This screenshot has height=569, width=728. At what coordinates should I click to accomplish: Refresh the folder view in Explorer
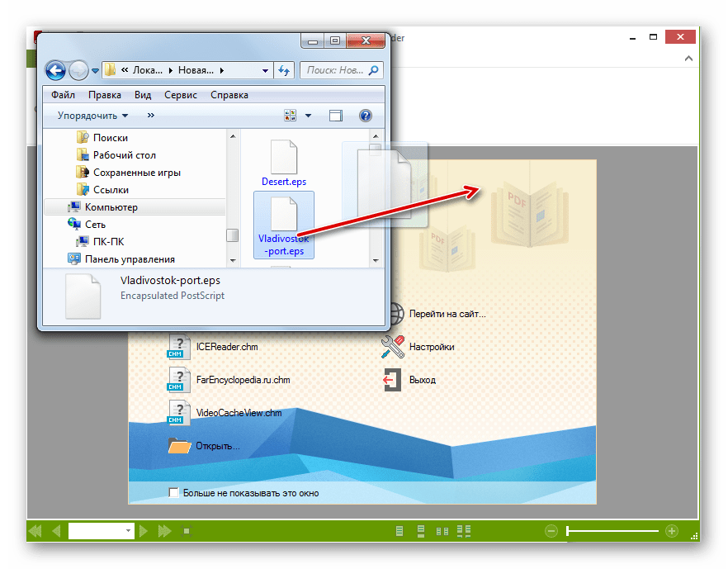pyautogui.click(x=284, y=70)
